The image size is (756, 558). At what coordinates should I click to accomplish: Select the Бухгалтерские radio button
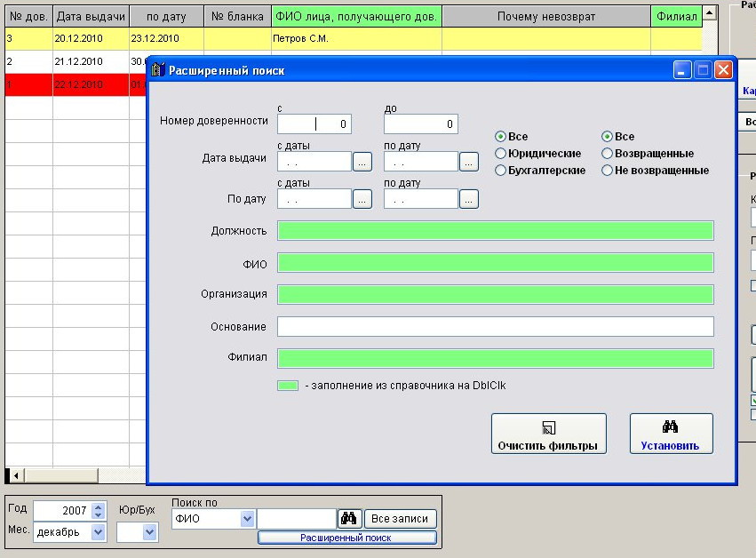(x=501, y=171)
